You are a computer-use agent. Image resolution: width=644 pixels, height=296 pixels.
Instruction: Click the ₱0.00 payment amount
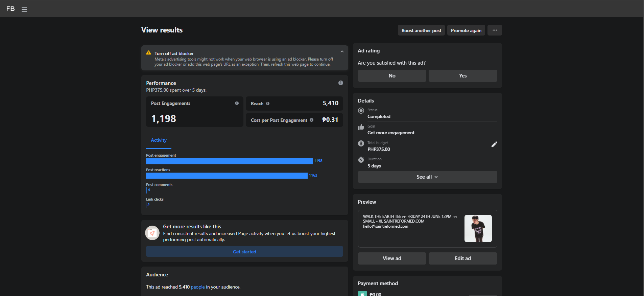click(375, 294)
